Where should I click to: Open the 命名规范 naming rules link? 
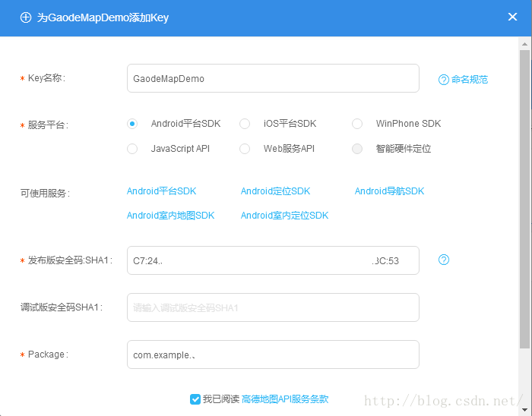[470, 80]
